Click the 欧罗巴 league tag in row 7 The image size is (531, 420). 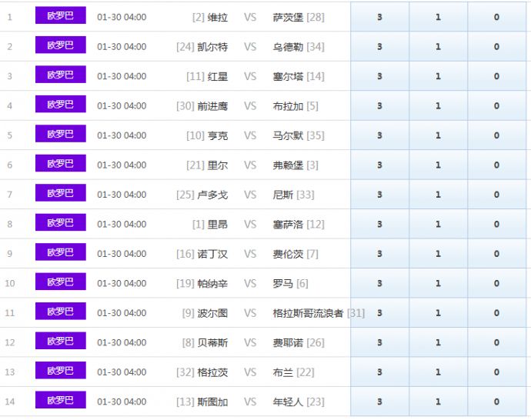pos(60,193)
